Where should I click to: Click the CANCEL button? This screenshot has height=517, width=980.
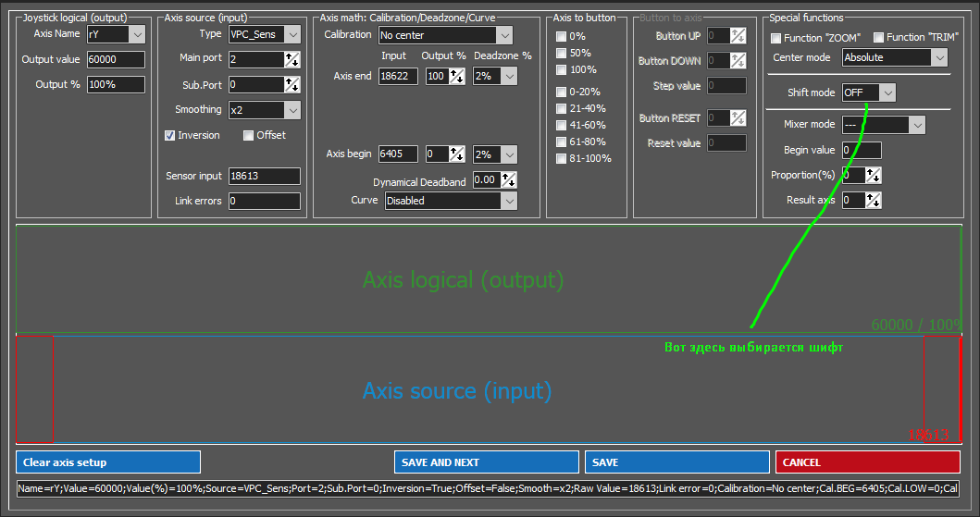[x=867, y=462]
